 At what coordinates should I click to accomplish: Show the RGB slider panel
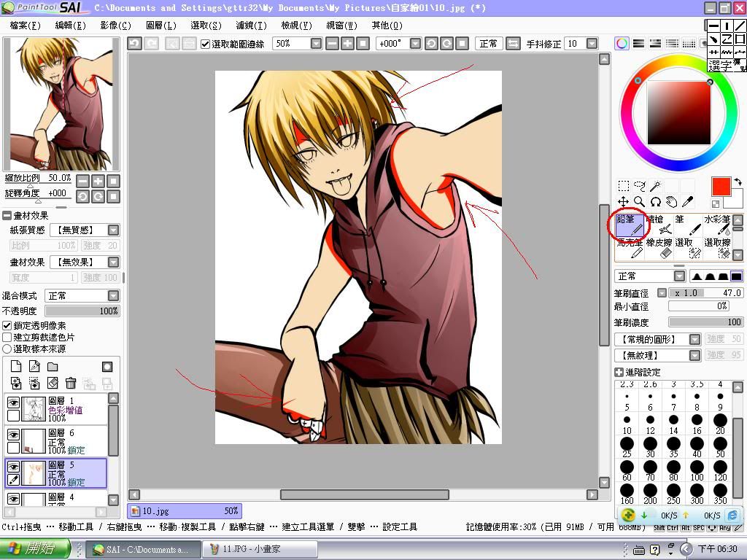[638, 43]
